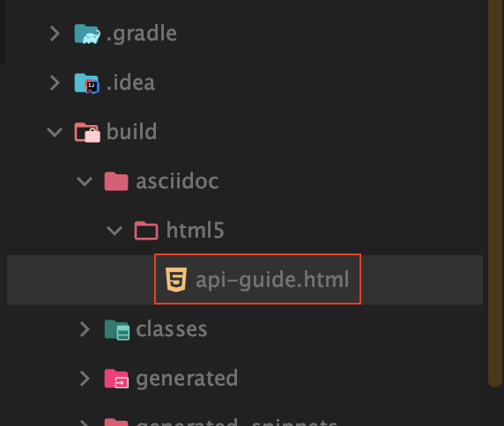Collapse the build folder chevron
504x426 pixels.
click(55, 132)
